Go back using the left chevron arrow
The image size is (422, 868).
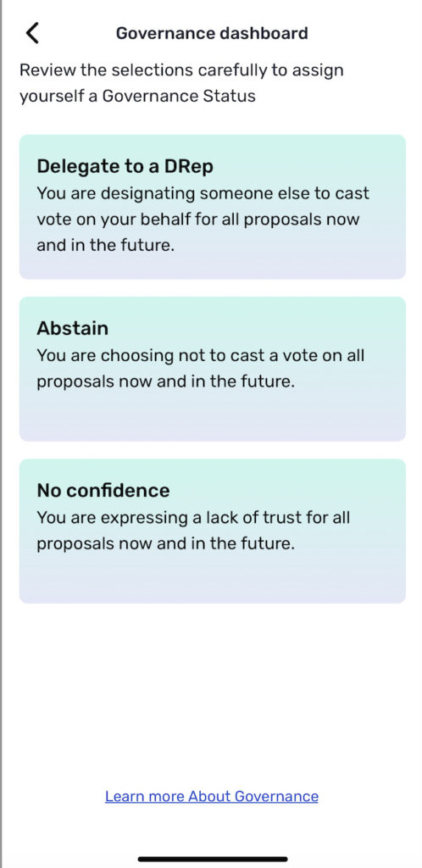tap(33, 33)
